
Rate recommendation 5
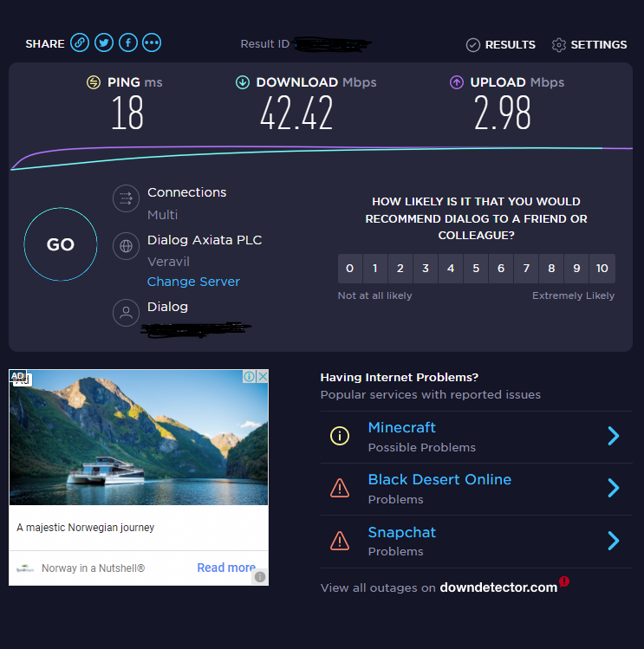point(476,269)
